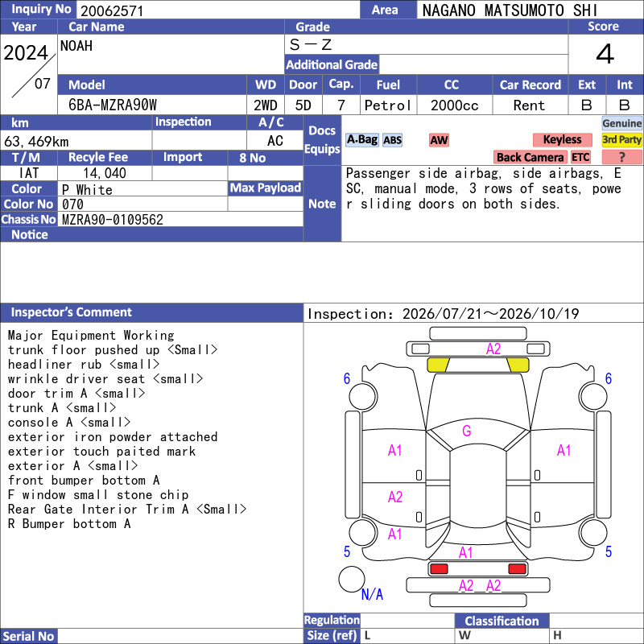Image resolution: width=644 pixels, height=644 pixels.
Task: Click the red question mark badge
Action: [x=621, y=157]
